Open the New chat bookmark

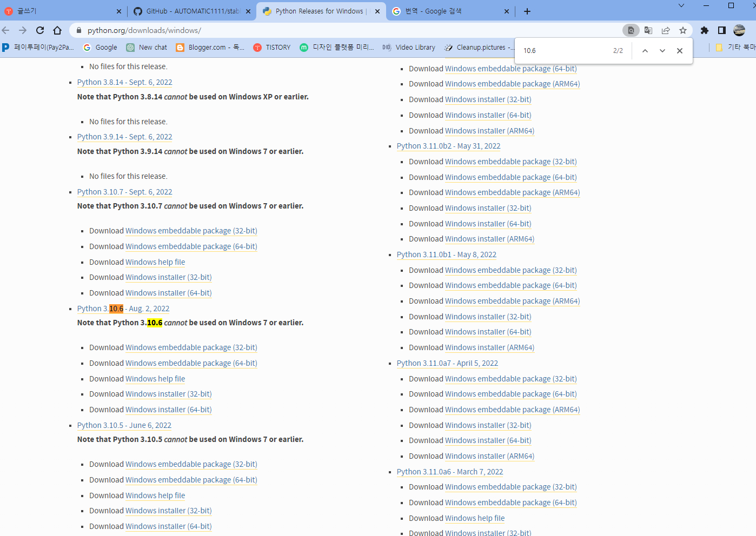click(x=147, y=48)
